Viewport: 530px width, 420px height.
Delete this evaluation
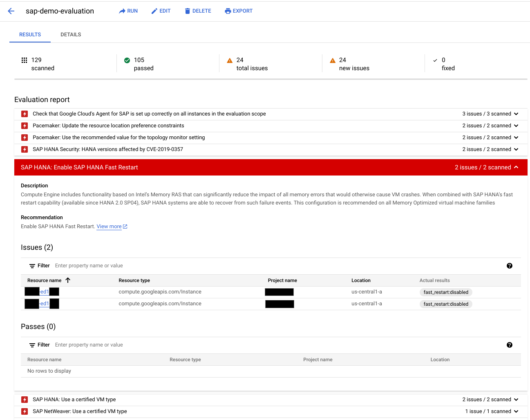(198, 11)
